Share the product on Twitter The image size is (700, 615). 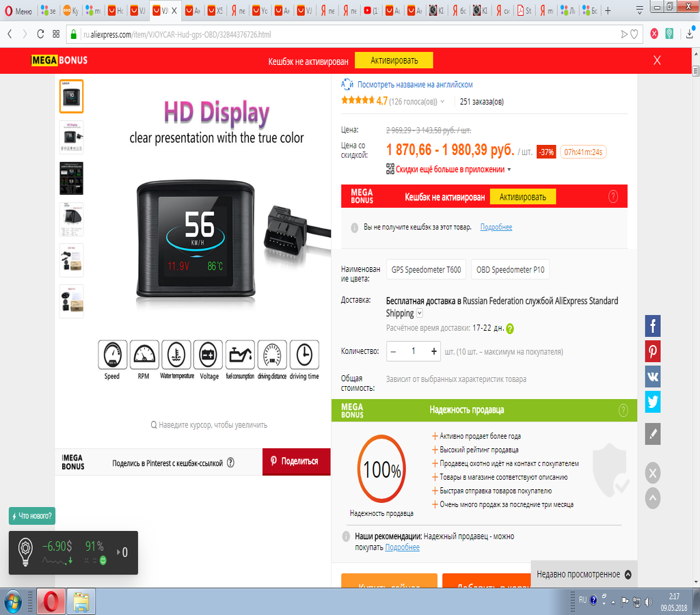point(653,402)
